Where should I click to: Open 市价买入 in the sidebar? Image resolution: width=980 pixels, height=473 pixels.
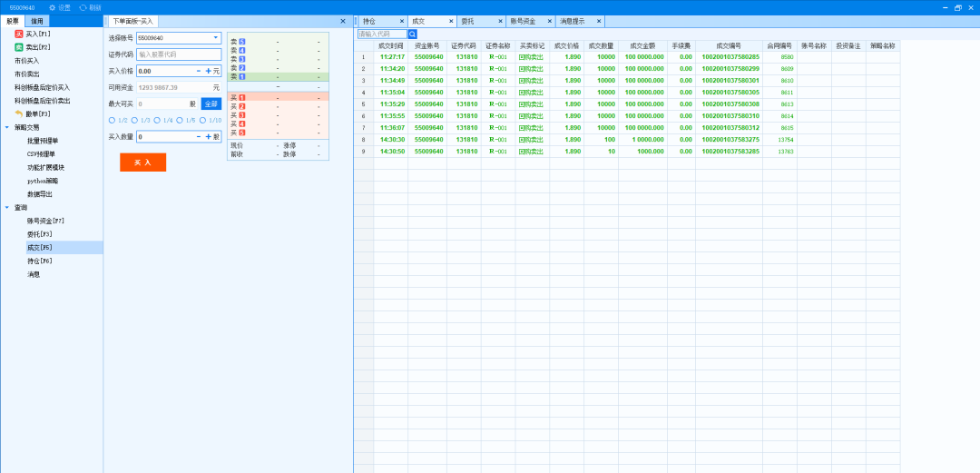pos(27,61)
